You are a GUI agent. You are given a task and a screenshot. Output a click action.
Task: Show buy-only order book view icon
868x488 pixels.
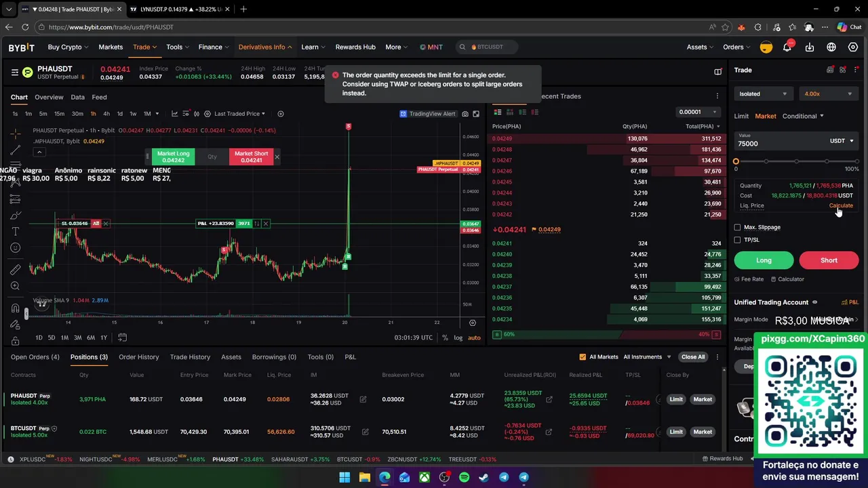click(522, 112)
